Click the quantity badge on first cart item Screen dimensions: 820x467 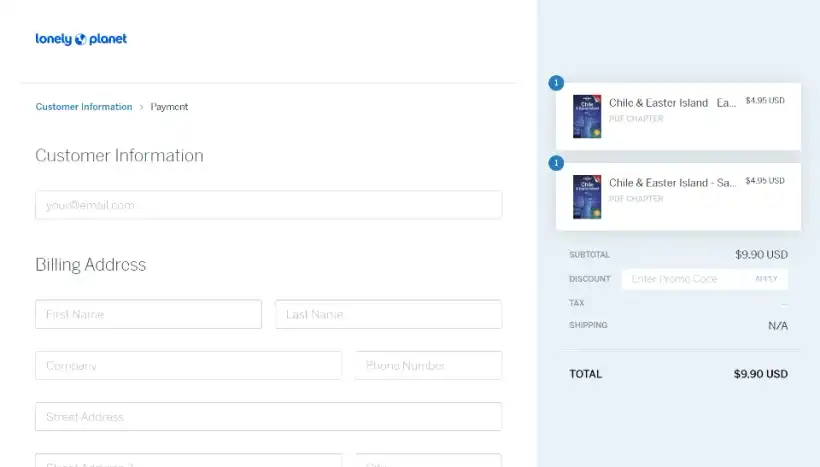(x=556, y=83)
